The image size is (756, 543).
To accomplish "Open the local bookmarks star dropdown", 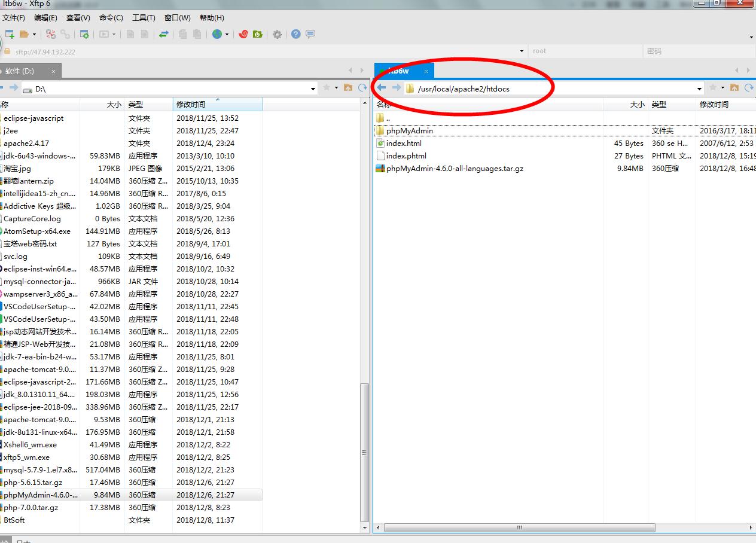I will pyautogui.click(x=337, y=88).
